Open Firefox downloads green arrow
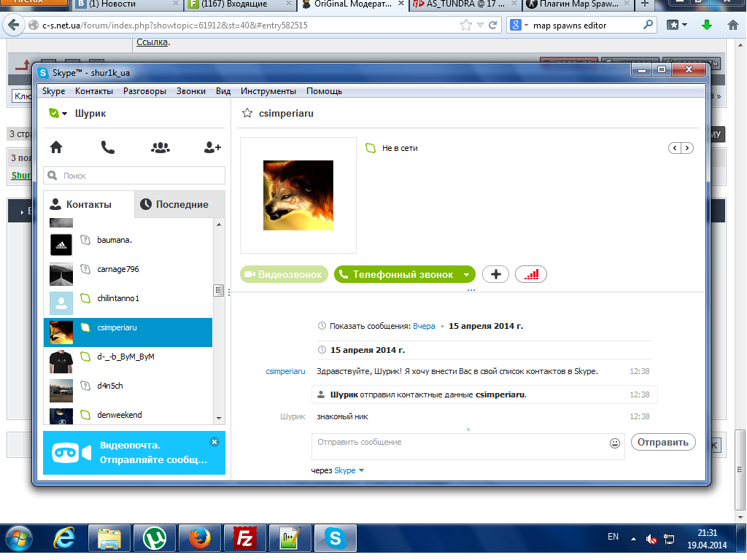 (707, 25)
